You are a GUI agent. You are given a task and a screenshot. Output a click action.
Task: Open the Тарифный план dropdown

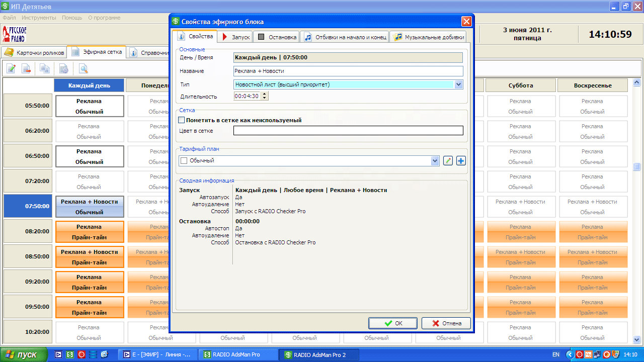pos(435,161)
